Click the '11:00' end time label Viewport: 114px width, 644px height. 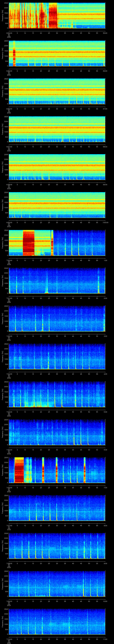point(105,639)
